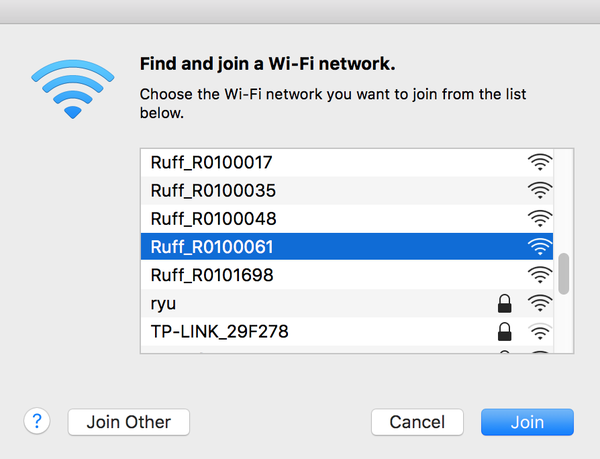This screenshot has width=600, height=459.
Task: Click the blue help question mark icon
Action: click(x=38, y=421)
